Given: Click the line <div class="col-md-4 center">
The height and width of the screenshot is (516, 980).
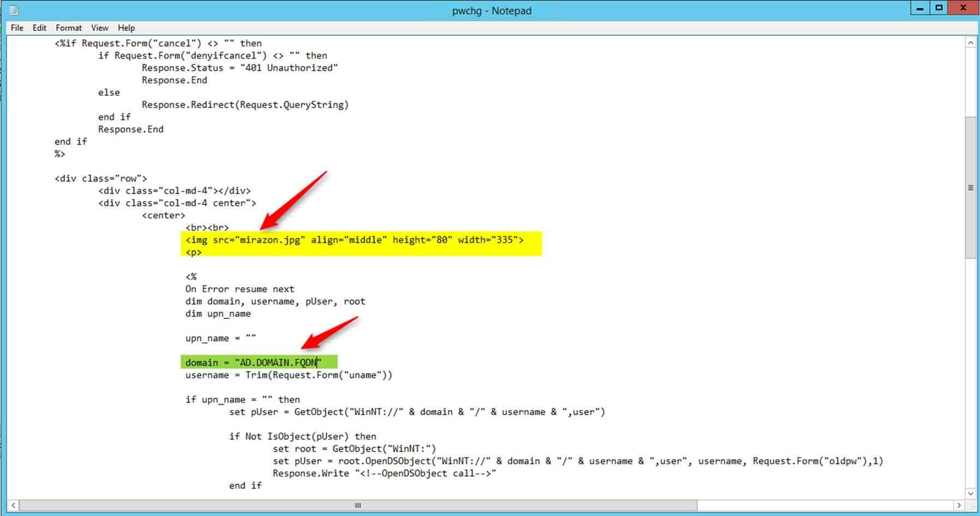Looking at the screenshot, I should (177, 203).
